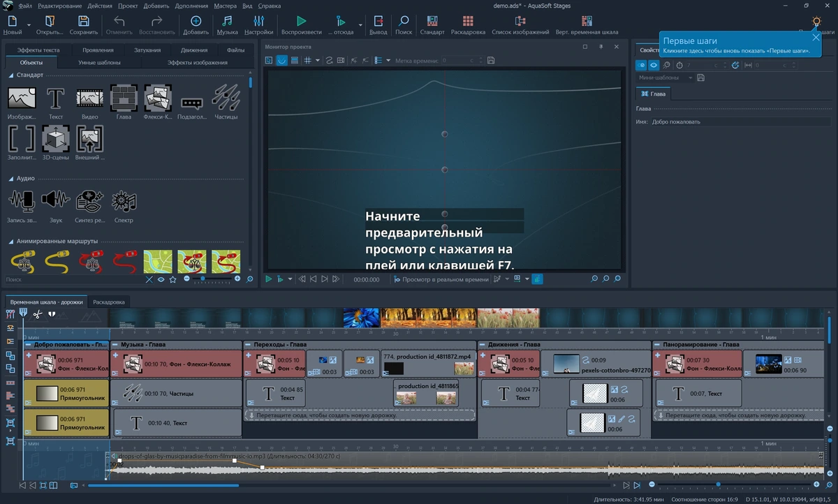Switch to the Эффекты изображения tab
This screenshot has height=504, width=838.
pos(198,62)
